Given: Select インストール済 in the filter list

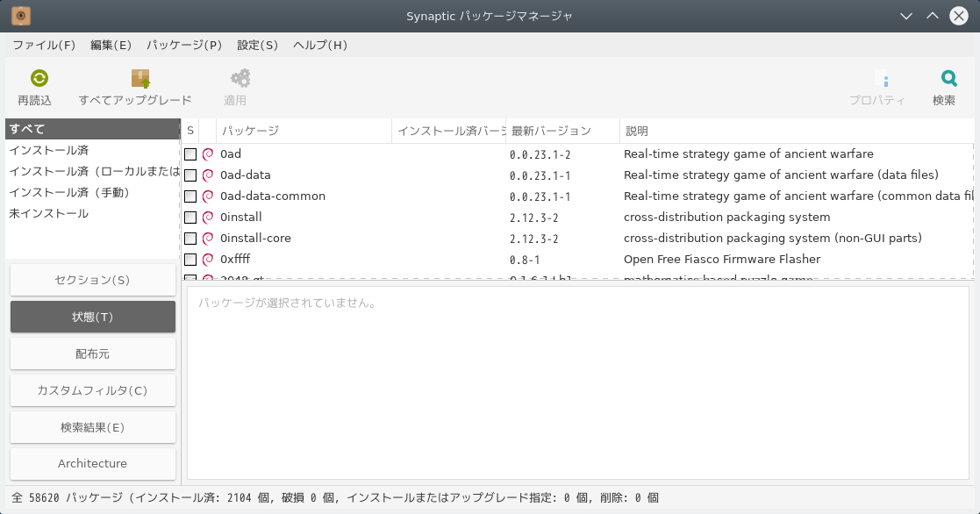Looking at the screenshot, I should point(92,150).
